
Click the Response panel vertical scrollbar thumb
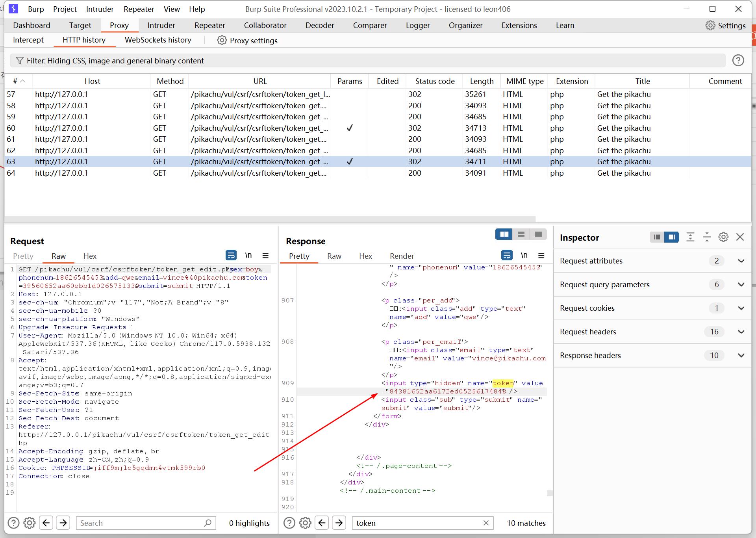coord(550,493)
